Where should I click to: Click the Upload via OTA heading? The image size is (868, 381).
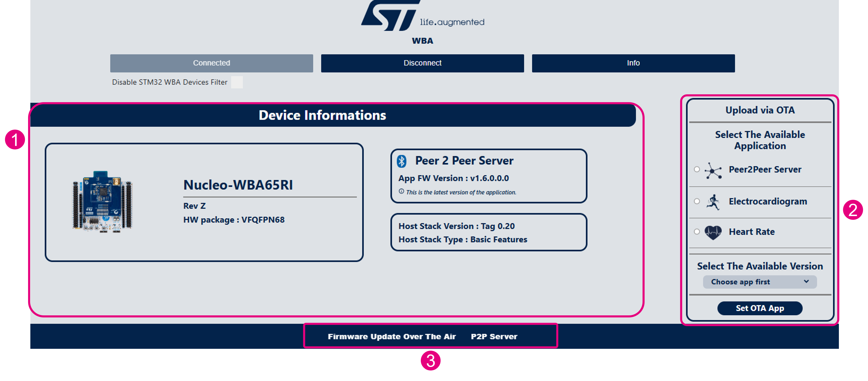(x=760, y=110)
